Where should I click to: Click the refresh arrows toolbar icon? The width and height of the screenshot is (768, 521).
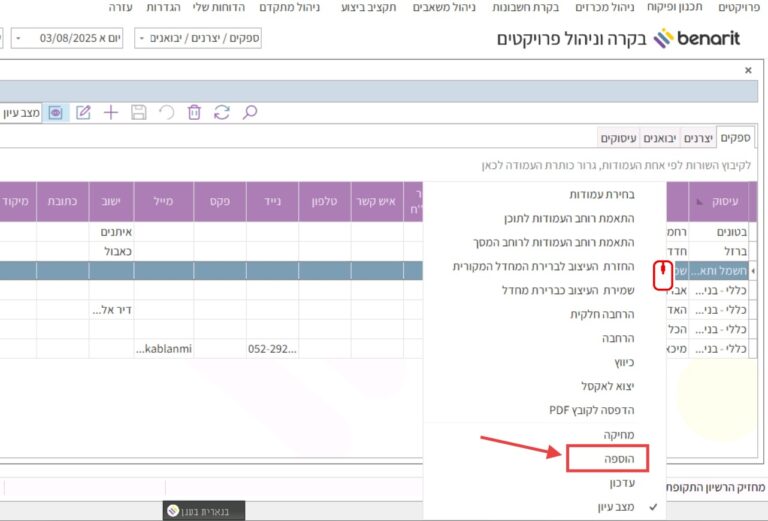[222, 112]
